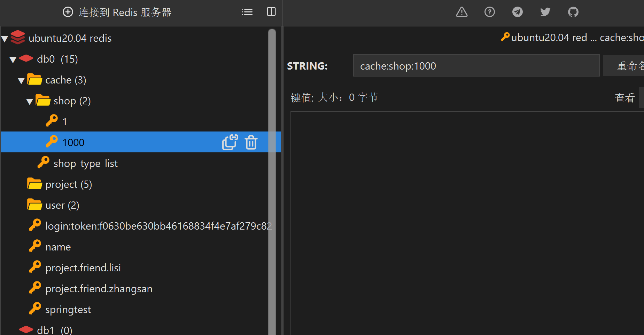Collapse the cache folder

[21, 81]
